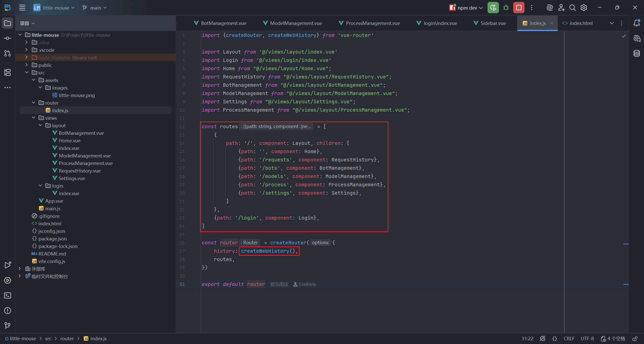Open the Pull Requests sidebar icon
Screen dimensions: 644x344
click(x=8, y=53)
